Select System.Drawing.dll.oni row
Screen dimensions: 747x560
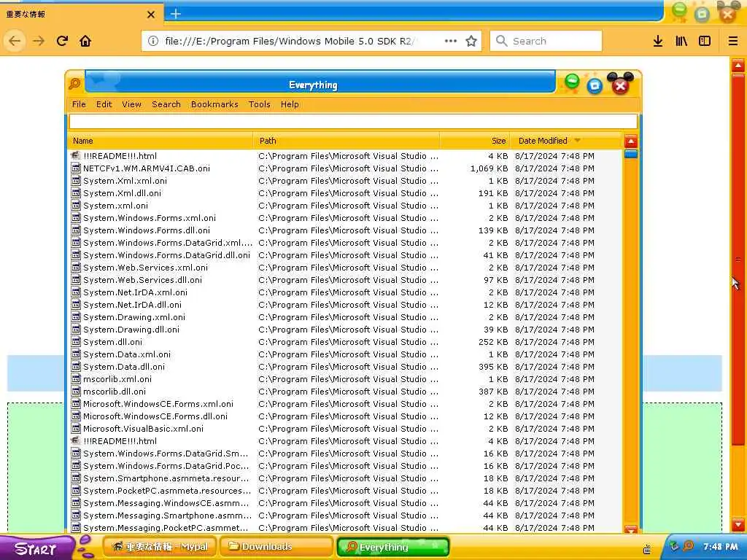tap(345, 329)
